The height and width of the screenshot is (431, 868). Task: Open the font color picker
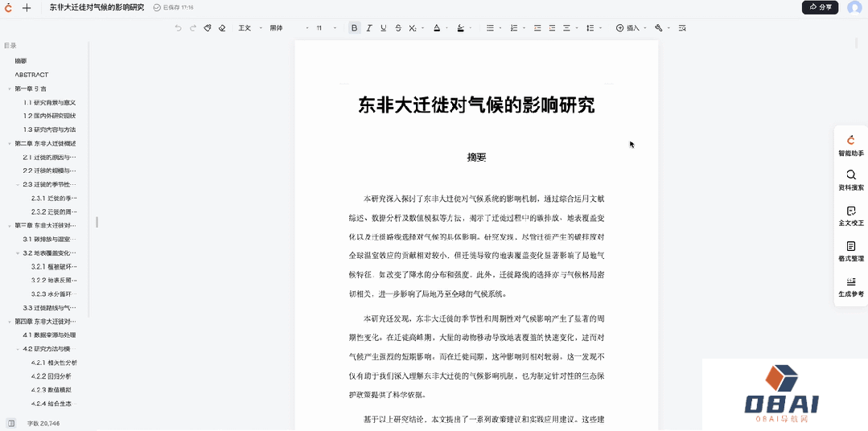click(x=437, y=28)
